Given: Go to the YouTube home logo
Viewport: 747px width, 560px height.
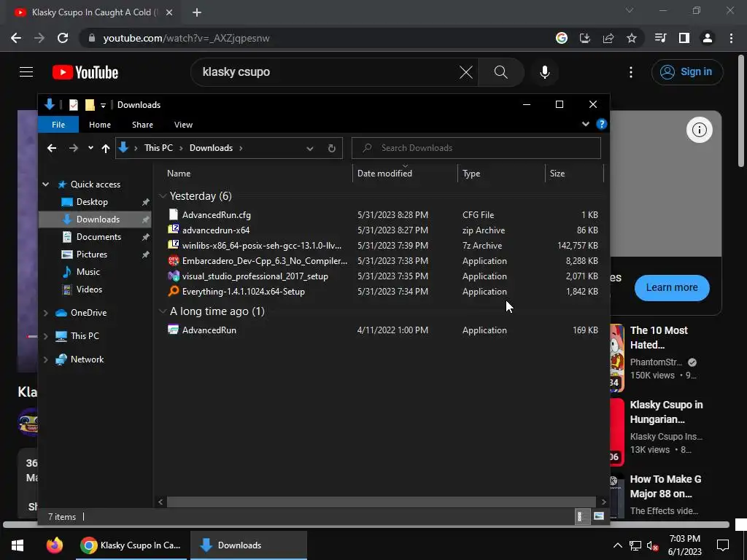Looking at the screenshot, I should tap(85, 72).
